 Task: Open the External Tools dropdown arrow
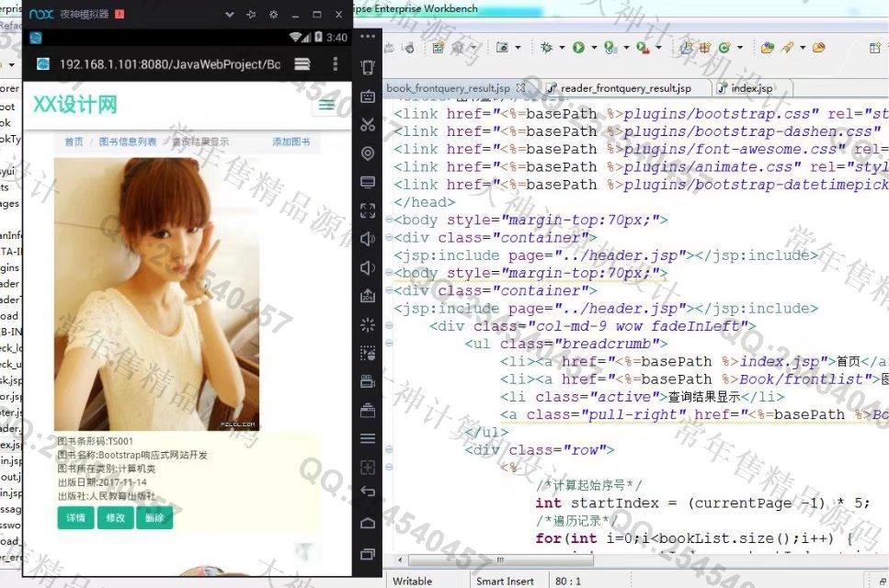click(x=658, y=48)
